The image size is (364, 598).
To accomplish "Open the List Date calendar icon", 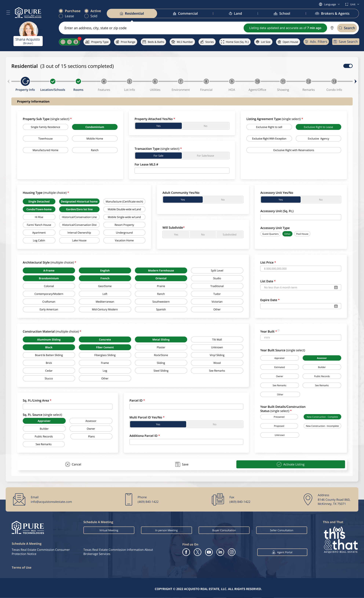I will tap(336, 287).
